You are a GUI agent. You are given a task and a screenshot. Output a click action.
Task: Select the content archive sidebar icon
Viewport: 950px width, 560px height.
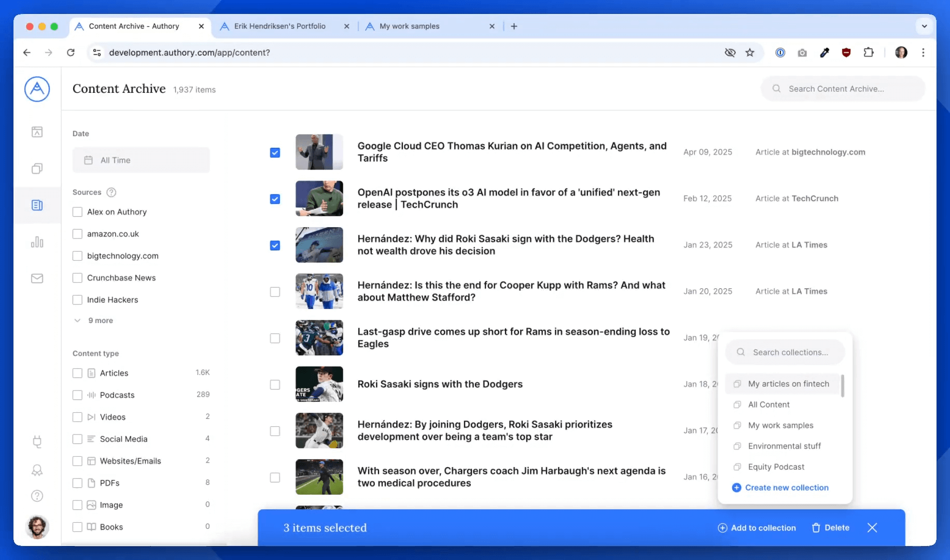(37, 205)
